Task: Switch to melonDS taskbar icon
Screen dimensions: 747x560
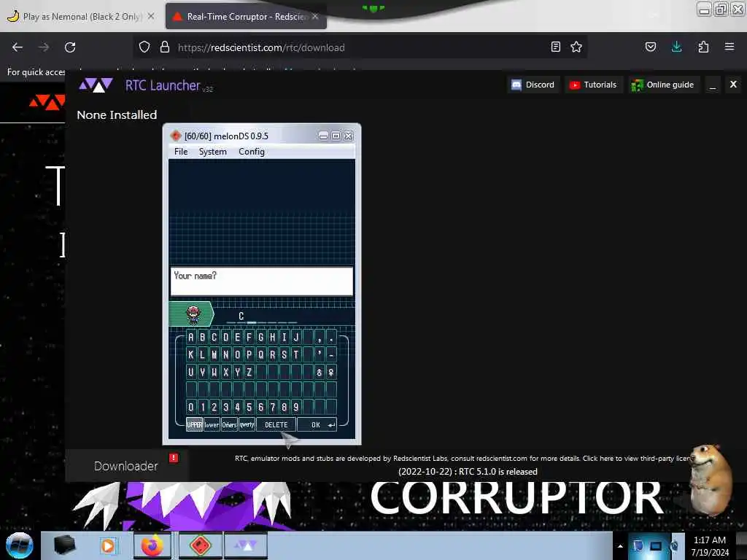Action: (x=201, y=545)
